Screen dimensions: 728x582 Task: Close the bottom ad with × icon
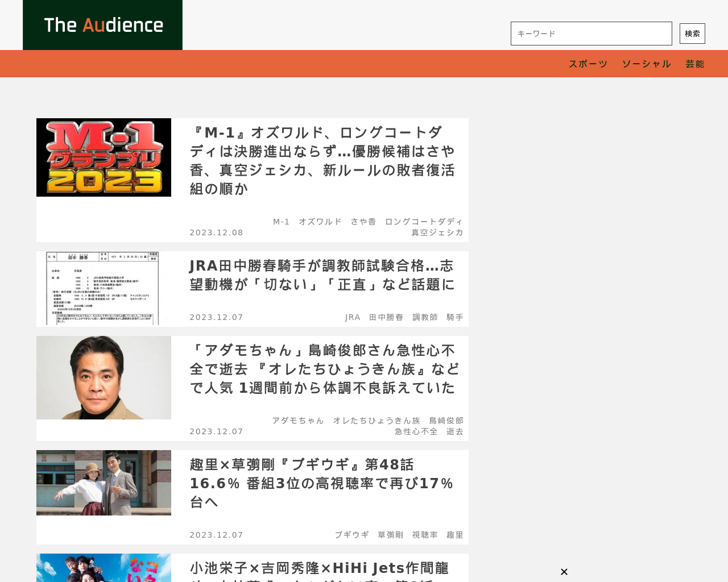564,572
